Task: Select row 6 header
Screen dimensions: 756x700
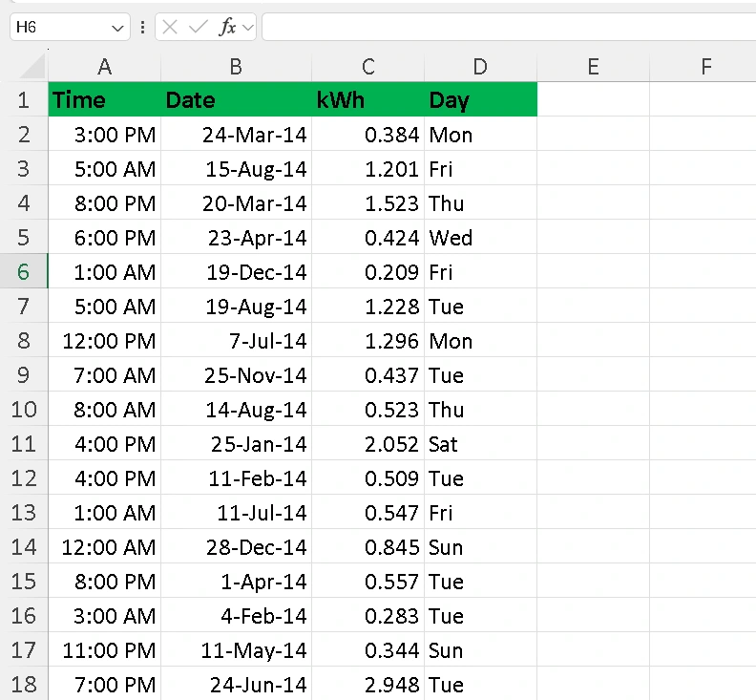Action: click(x=24, y=272)
